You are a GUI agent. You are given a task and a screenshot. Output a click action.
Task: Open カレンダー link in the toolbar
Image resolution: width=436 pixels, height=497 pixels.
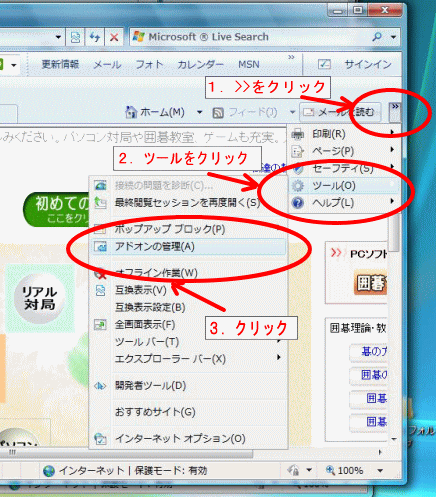point(200,64)
